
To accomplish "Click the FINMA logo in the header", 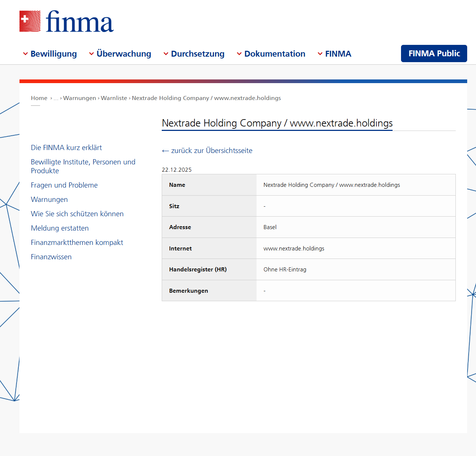I will click(67, 21).
